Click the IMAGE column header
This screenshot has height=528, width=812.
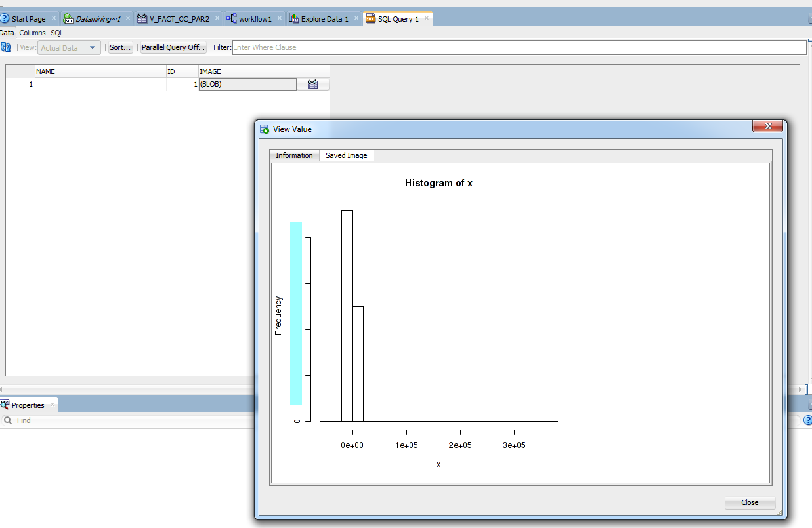264,71
